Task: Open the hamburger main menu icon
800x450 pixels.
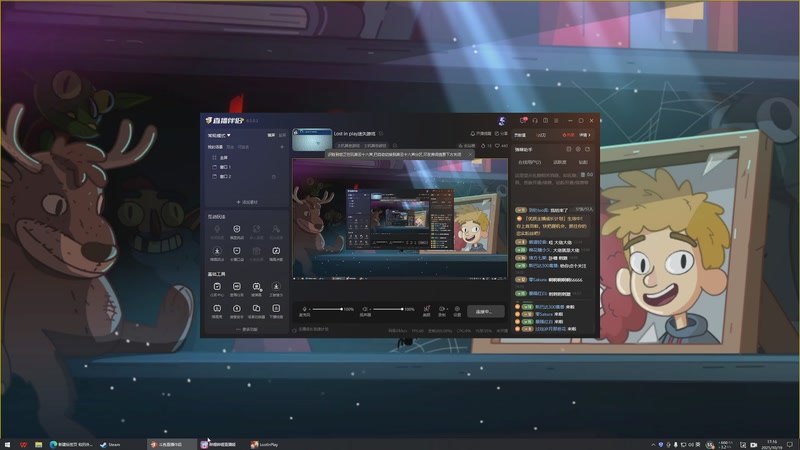Action: point(556,120)
